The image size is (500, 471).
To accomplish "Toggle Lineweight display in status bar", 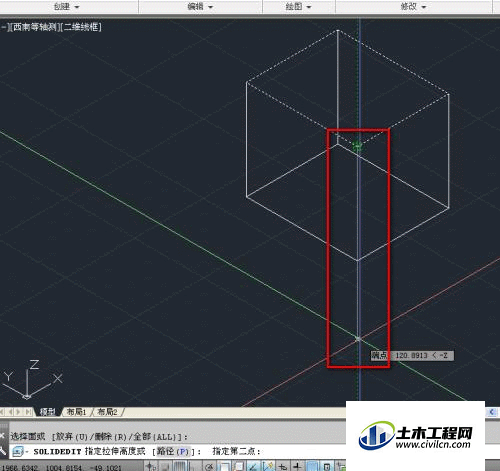I will pos(297,466).
